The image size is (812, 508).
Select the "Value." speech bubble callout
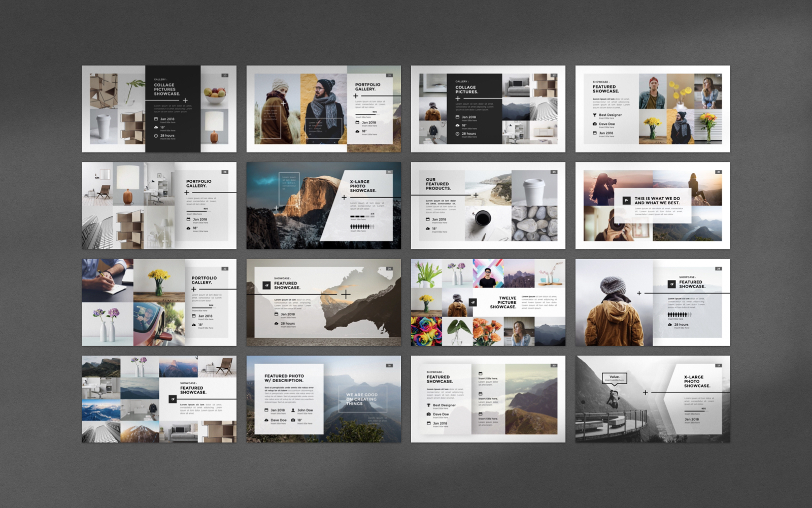[615, 378]
